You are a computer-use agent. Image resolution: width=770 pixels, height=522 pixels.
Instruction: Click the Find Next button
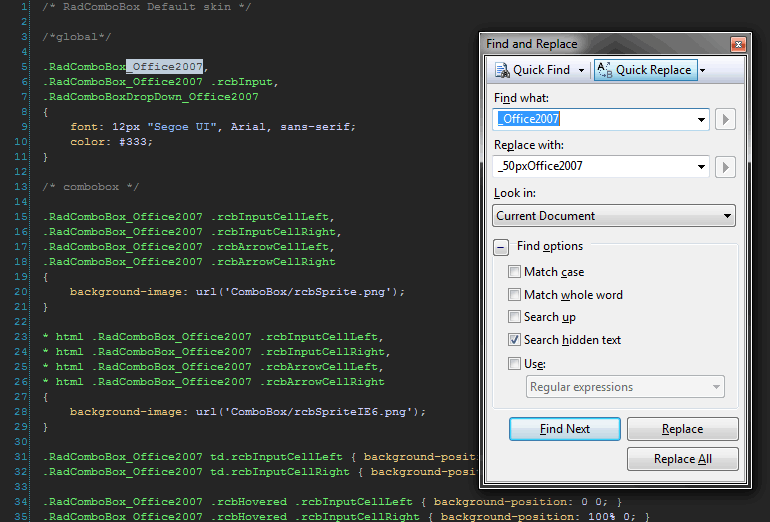tap(564, 429)
